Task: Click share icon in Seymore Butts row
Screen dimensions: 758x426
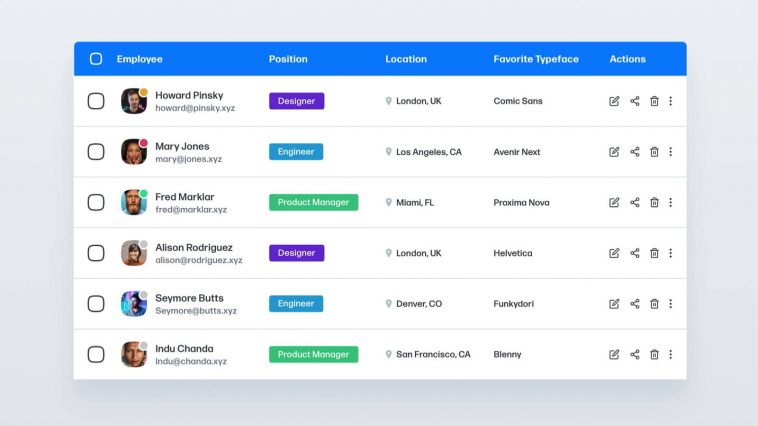Action: [x=634, y=304]
